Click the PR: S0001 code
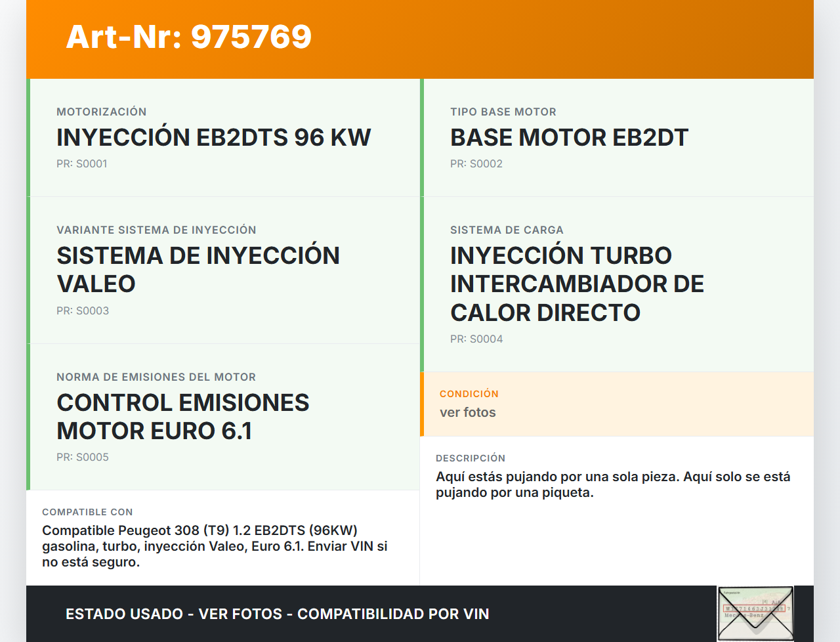Screen dimensions: 840x642 (x=82, y=163)
